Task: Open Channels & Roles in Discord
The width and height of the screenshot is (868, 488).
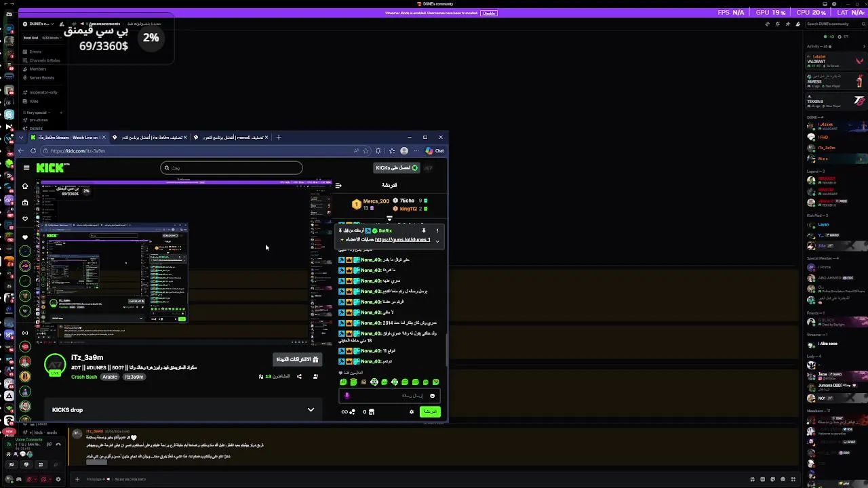Action: click(x=44, y=60)
